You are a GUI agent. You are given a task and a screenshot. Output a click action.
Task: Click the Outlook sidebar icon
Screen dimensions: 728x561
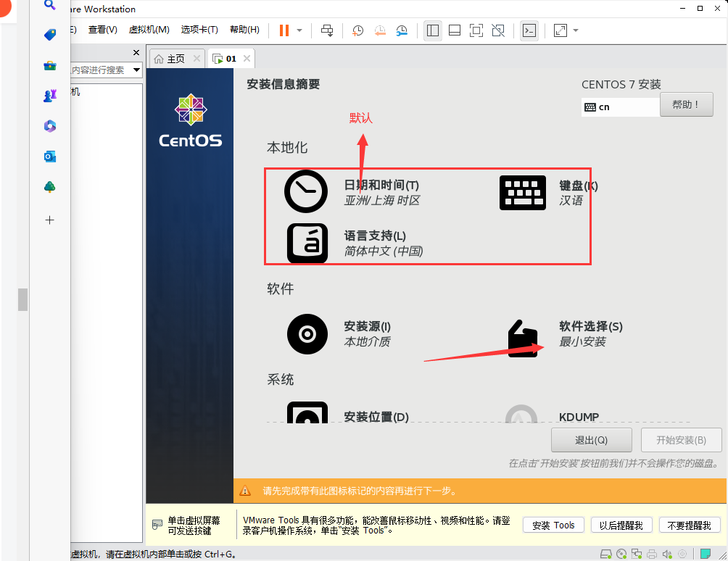[x=50, y=157]
